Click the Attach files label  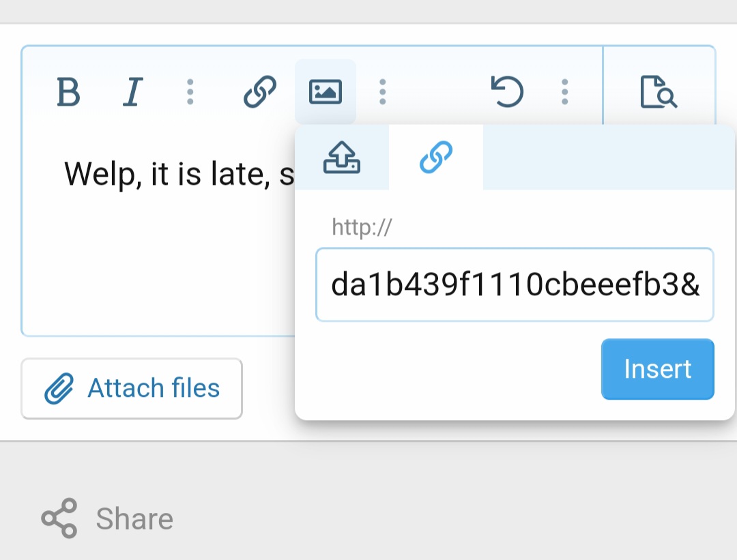[154, 388]
